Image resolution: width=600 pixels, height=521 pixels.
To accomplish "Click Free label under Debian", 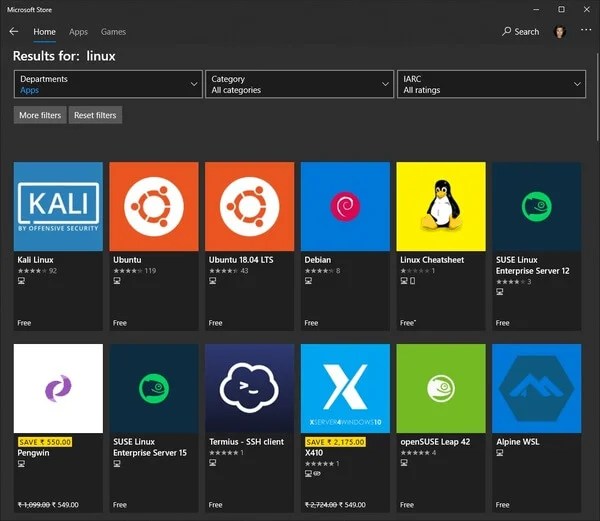I will pos(311,323).
